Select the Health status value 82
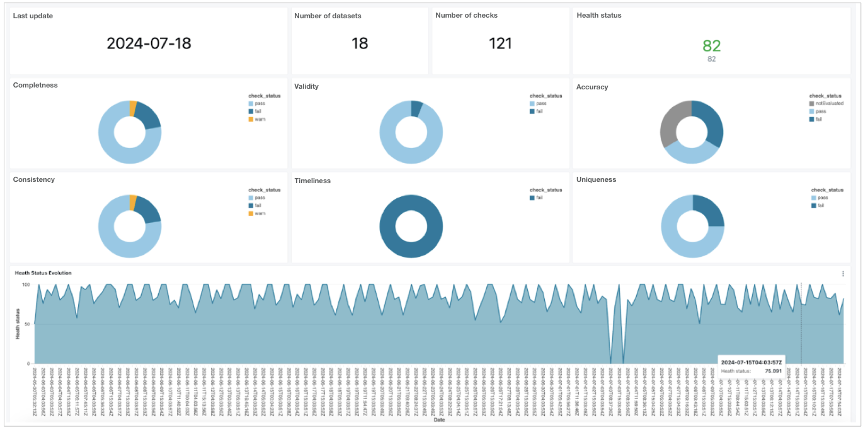The height and width of the screenshot is (433, 868). [711, 45]
